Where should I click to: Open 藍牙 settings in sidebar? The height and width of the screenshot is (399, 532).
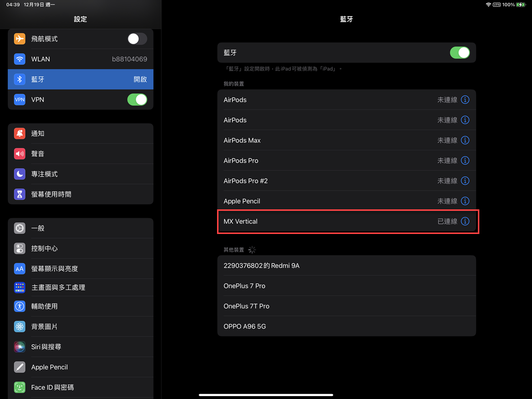pyautogui.click(x=80, y=79)
